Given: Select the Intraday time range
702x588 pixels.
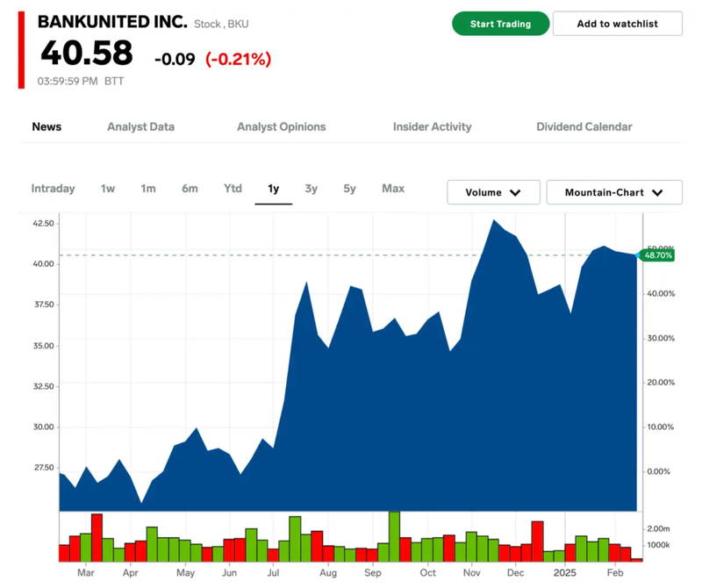Looking at the screenshot, I should pyautogui.click(x=53, y=189).
